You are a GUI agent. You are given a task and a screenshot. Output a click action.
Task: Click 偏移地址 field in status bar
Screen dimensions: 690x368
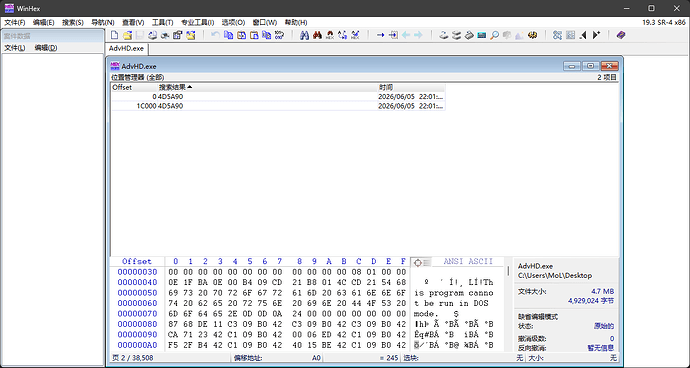click(276, 358)
